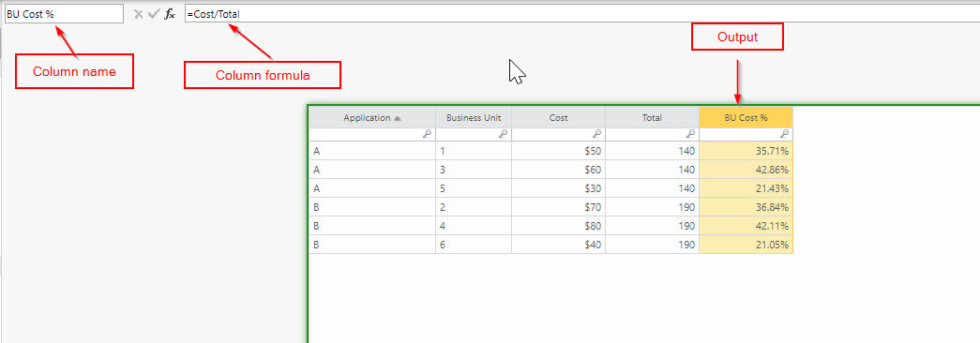Select the BU Cost % column header
This screenshot has height=343, width=980.
746,117
